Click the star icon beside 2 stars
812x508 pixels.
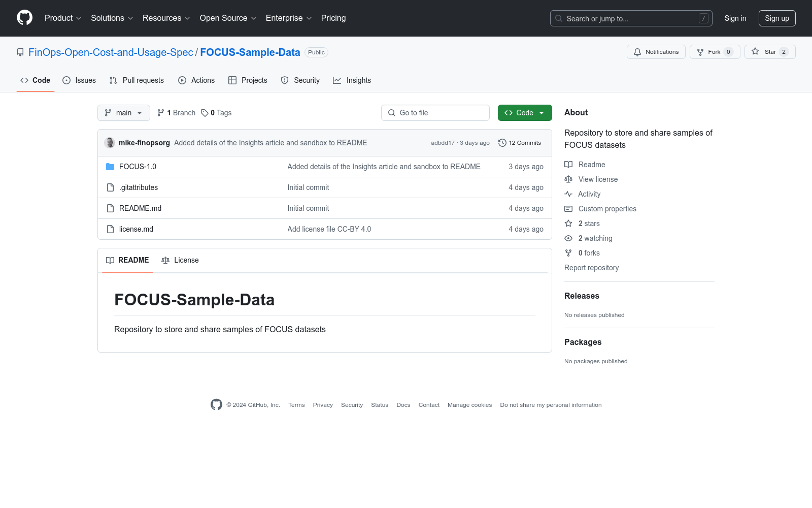click(568, 224)
